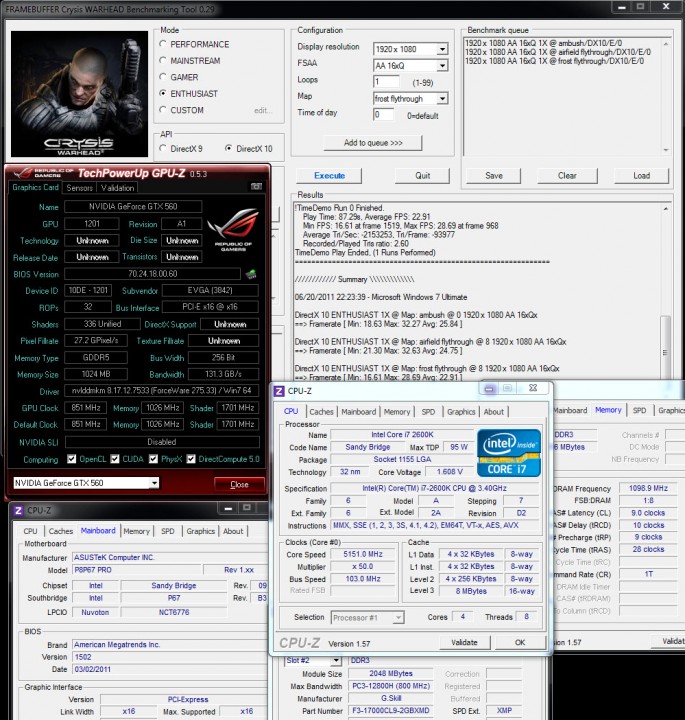
Task: Click the custom mode edit link
Action: 262,111
